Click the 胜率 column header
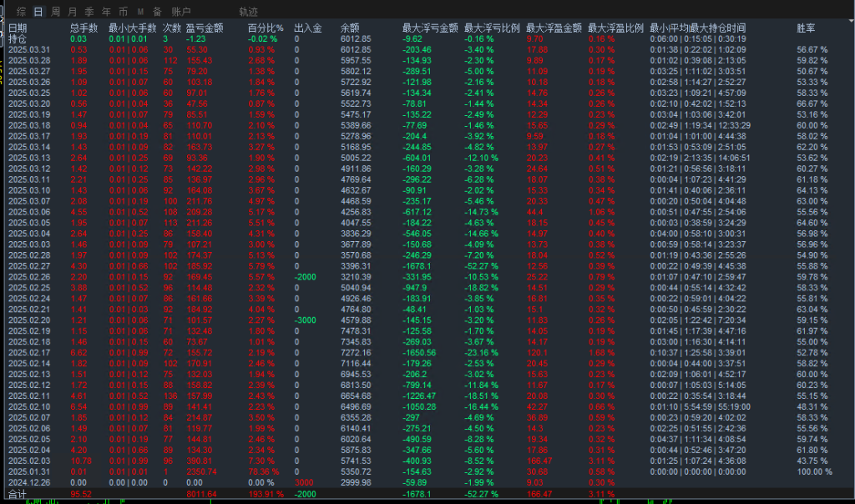 tap(807, 28)
